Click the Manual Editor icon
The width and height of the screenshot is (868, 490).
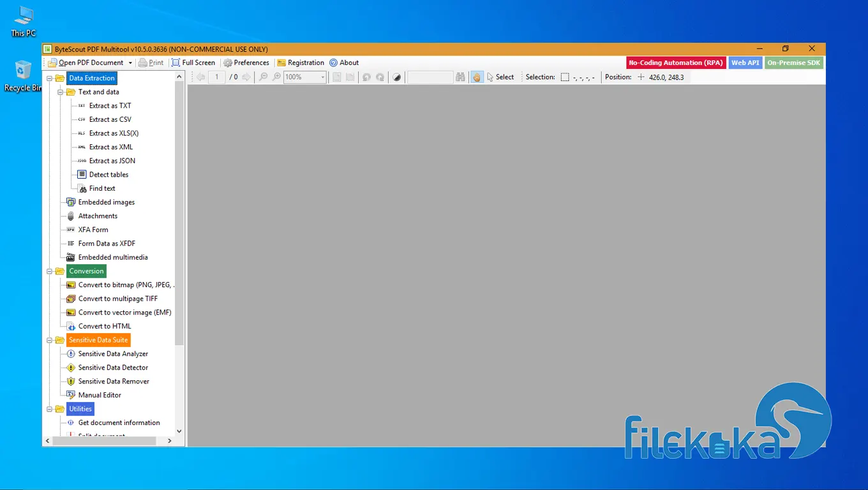tap(71, 395)
